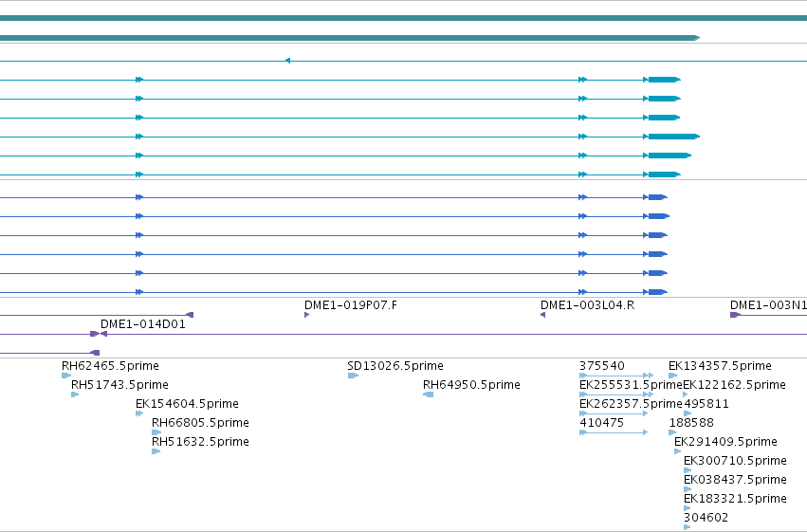Select the RH51743.5prime feature label
Viewport: 807px width, 532px height.
click(x=119, y=385)
